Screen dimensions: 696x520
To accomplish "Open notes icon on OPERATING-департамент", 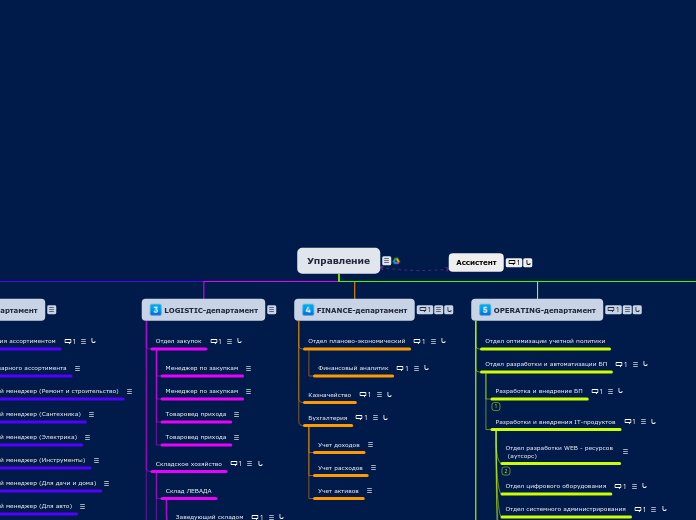I will (x=627, y=310).
